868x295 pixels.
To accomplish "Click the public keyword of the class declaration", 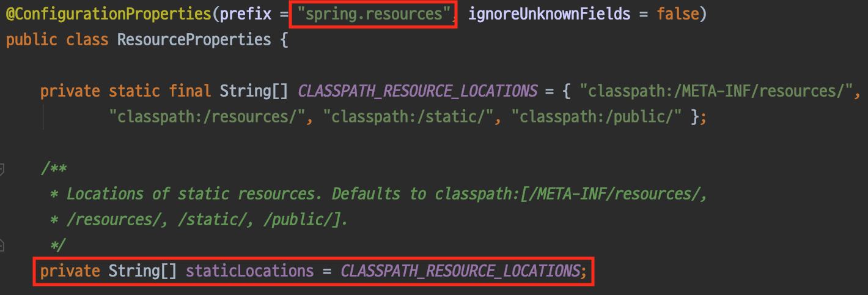I will point(31,40).
